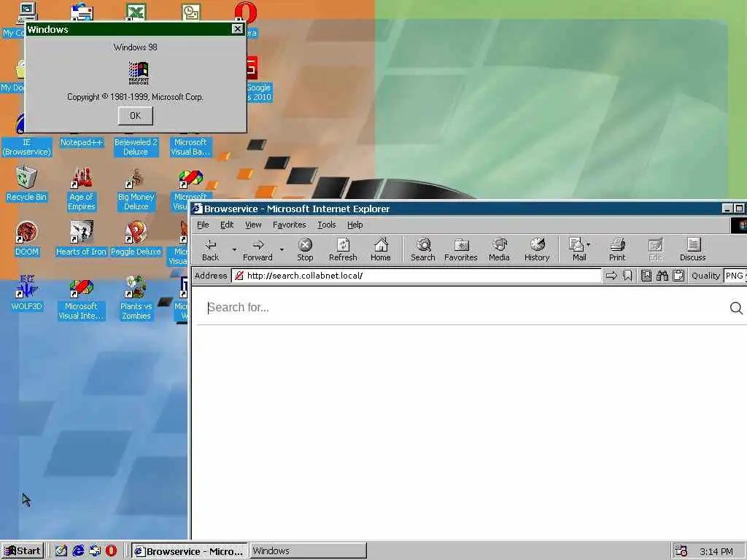Viewport: 747px width, 560px height.
Task: Select the Hearts of Iron desktop icon
Action: 81,238
